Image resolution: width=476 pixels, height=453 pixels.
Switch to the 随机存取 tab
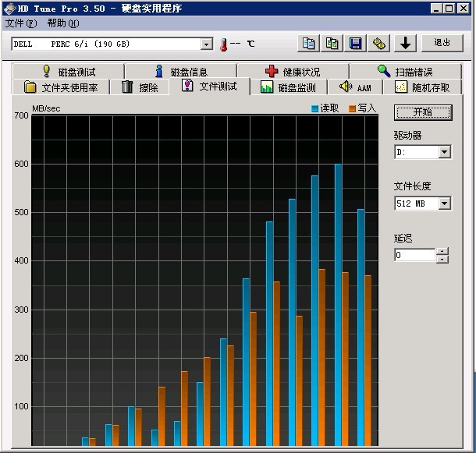coord(422,87)
